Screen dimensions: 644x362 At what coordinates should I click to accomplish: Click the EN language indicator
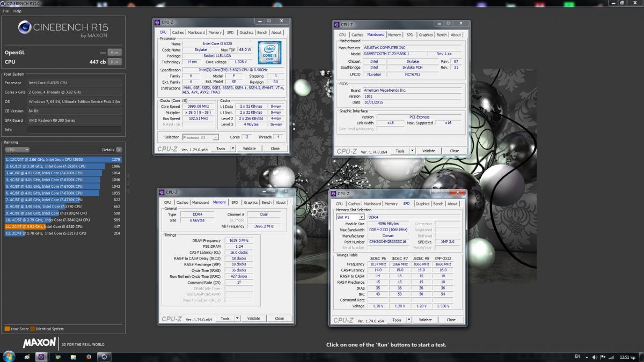(577, 356)
